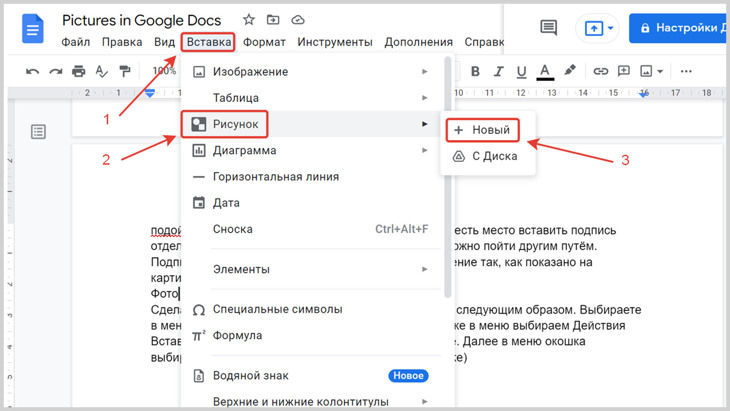The image size is (730, 411).
Task: Click the undo arrow in the toolbar
Action: pyautogui.click(x=32, y=71)
